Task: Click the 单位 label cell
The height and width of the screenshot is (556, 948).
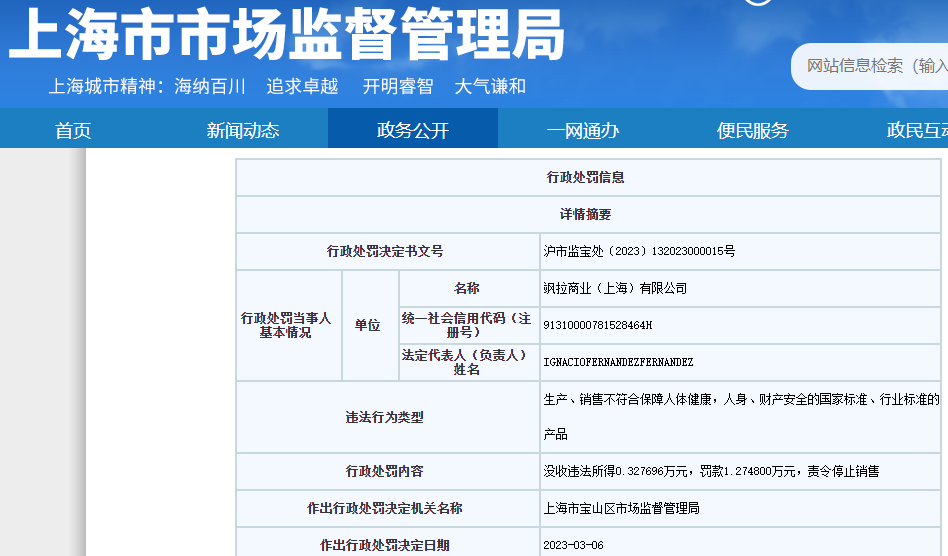Action: 370,325
